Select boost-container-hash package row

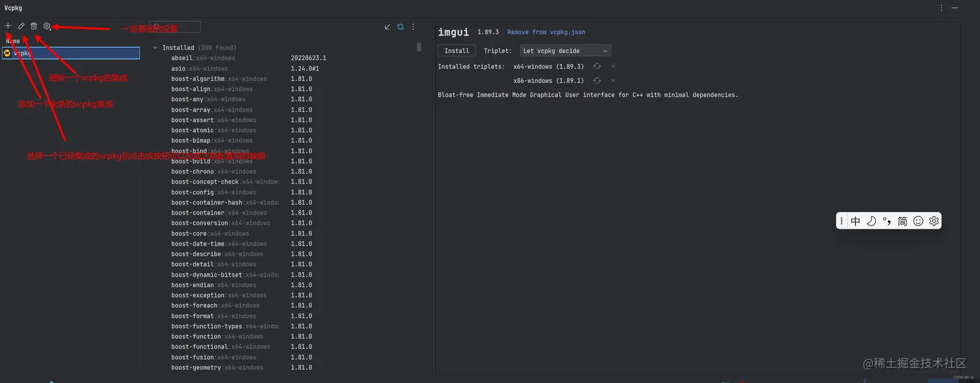pyautogui.click(x=225, y=203)
